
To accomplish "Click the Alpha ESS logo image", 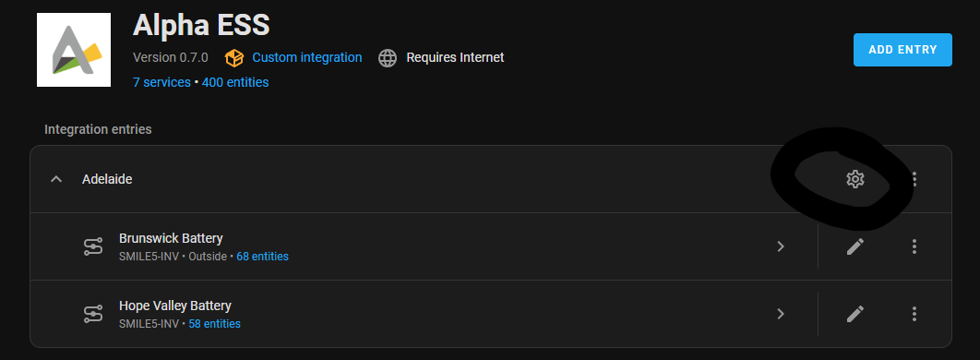I will (x=74, y=50).
